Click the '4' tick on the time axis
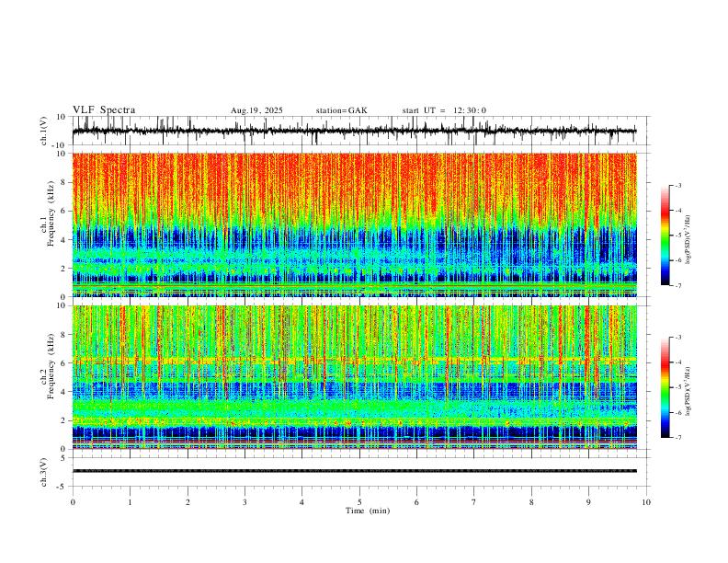728x563 pixels. click(302, 502)
